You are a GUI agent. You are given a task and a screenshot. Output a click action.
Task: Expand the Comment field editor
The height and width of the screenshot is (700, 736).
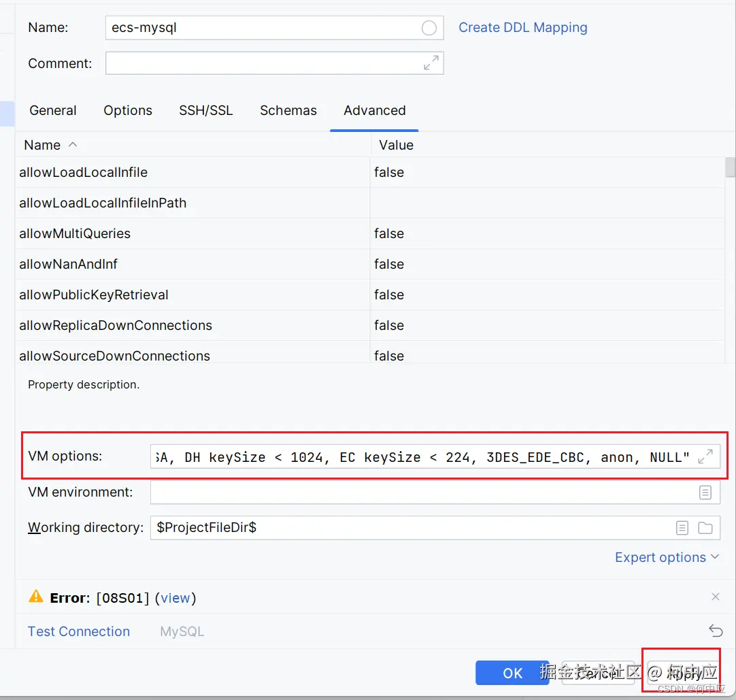(431, 63)
